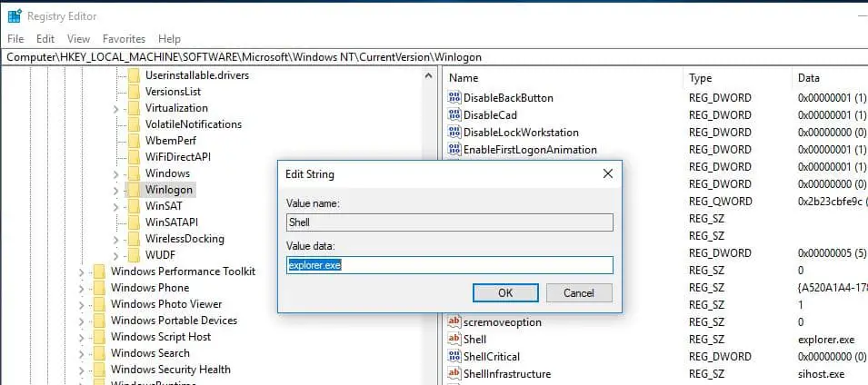Click the Shell string value icon

454,339
